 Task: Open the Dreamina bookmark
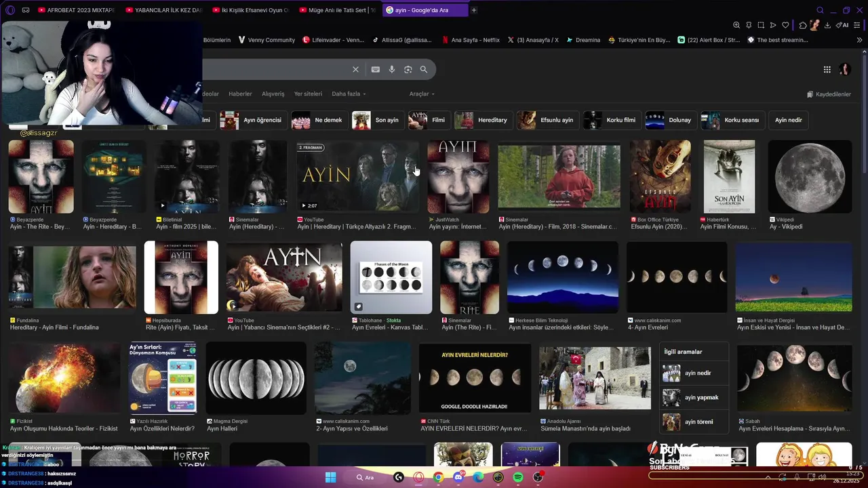click(x=583, y=40)
